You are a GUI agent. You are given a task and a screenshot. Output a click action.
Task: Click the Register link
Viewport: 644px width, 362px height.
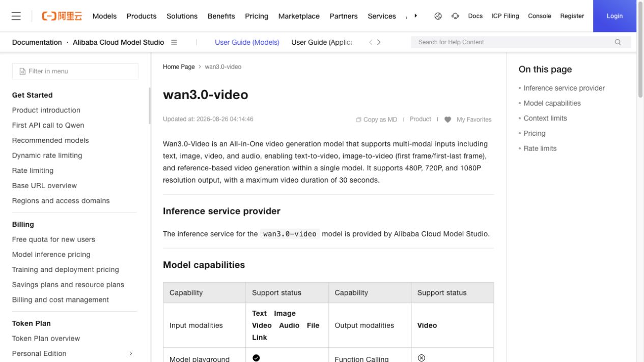572,16
